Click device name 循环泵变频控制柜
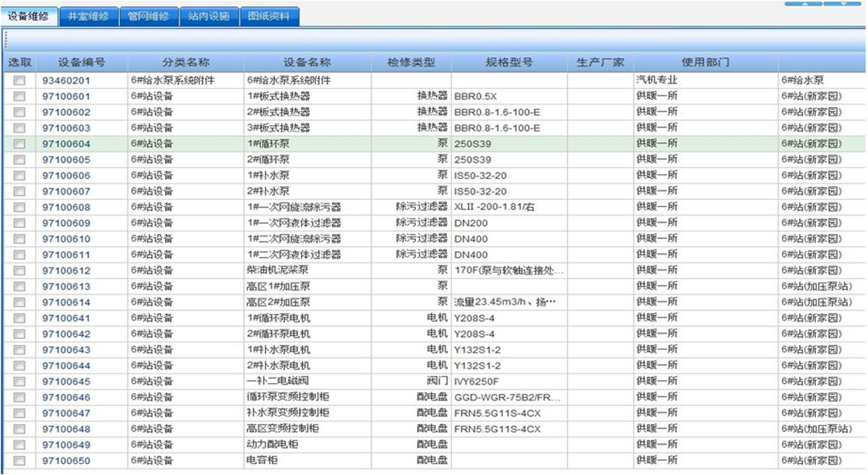 [x=288, y=398]
